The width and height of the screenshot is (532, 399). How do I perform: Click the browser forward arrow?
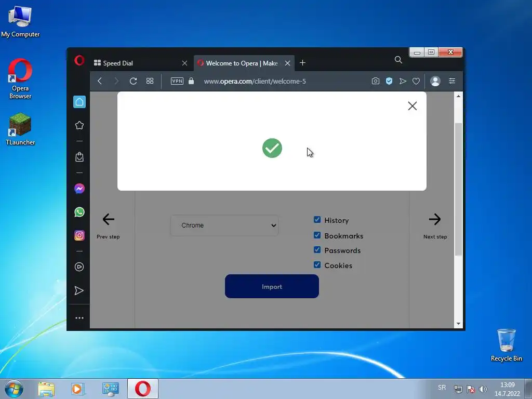point(116,81)
